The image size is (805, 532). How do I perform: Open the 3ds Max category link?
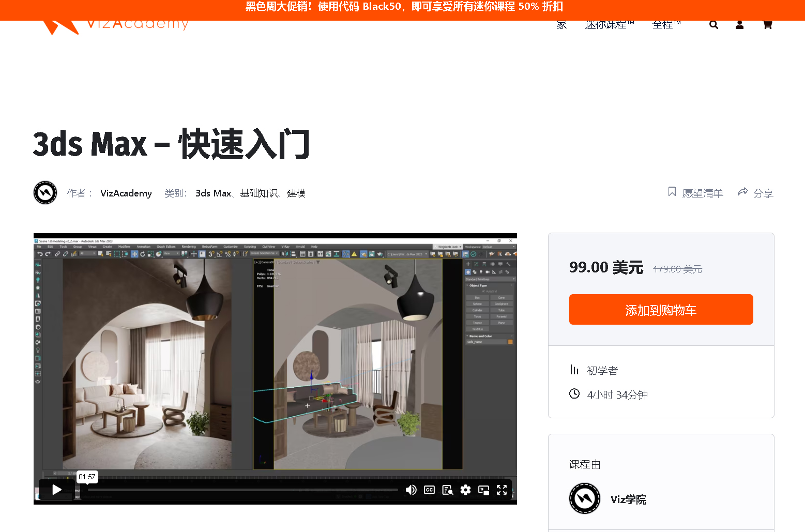pos(213,193)
